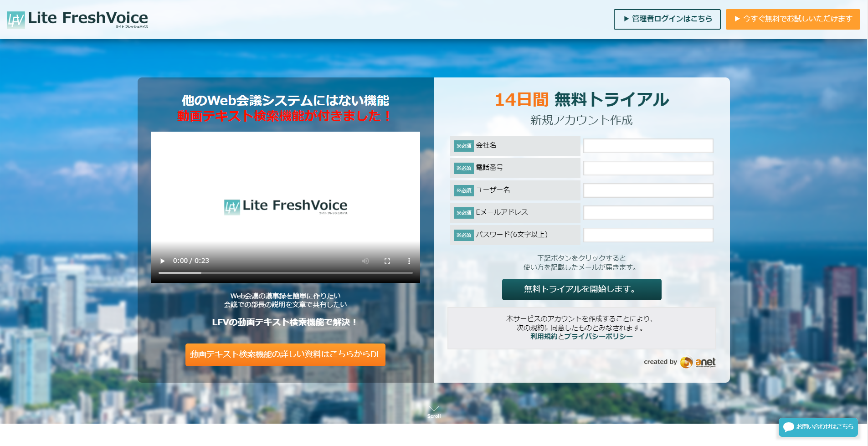Click the video progress bar
This screenshot has height=446, width=868.
click(286, 273)
